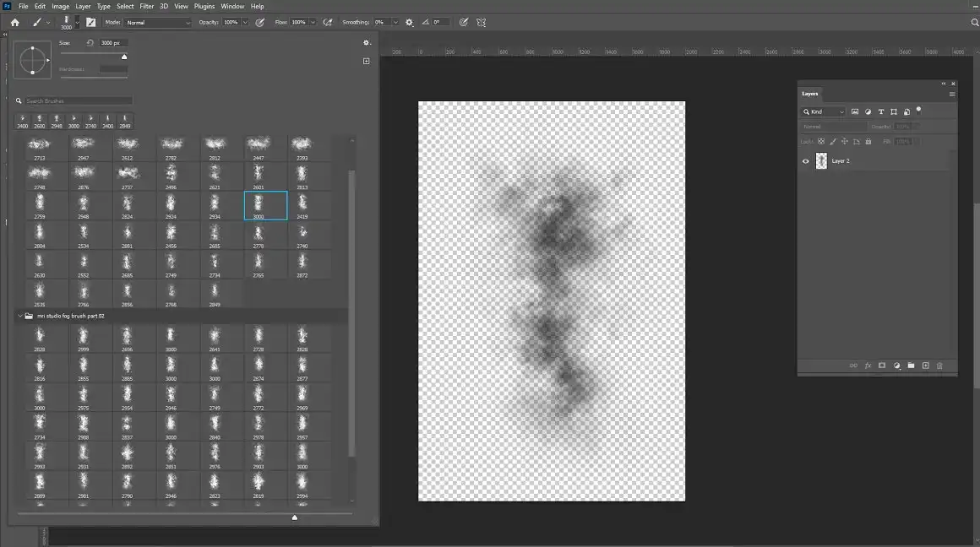This screenshot has height=547, width=980.
Task: Filter layers by shape layers icon
Action: pos(894,111)
